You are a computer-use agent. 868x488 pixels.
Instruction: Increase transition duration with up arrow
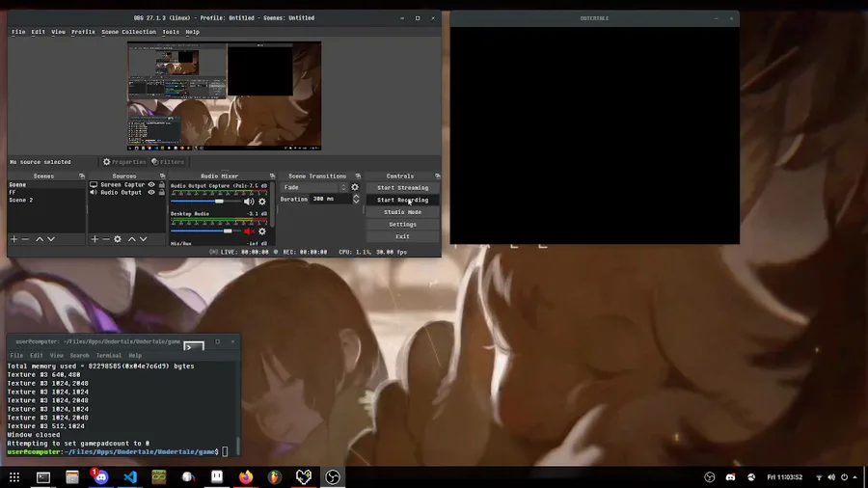[x=356, y=196]
